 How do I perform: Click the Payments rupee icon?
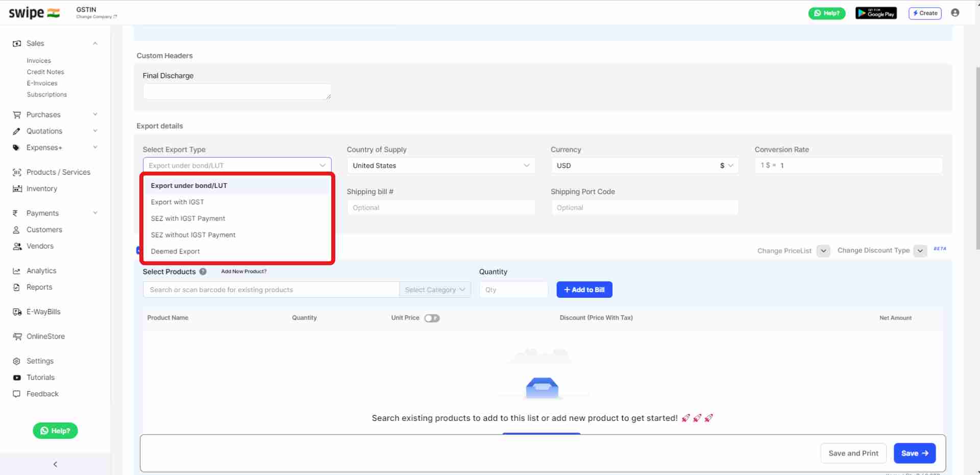[16, 213]
